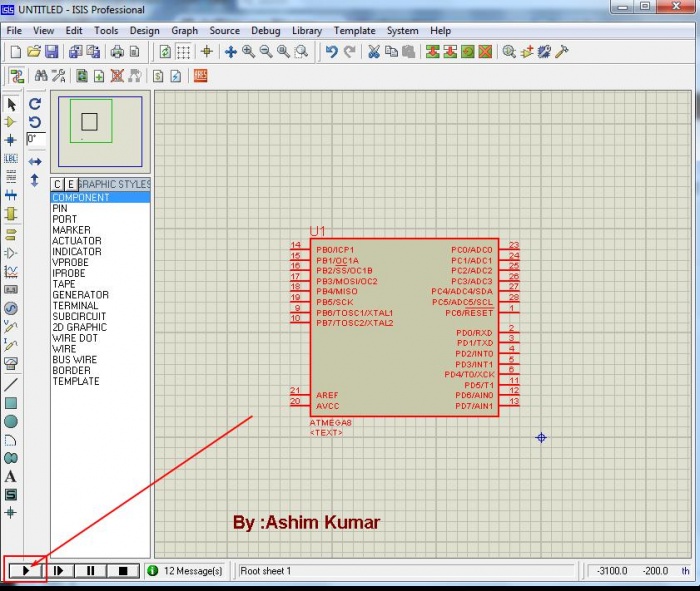
Task: Start simulation with the Play button
Action: point(25,571)
